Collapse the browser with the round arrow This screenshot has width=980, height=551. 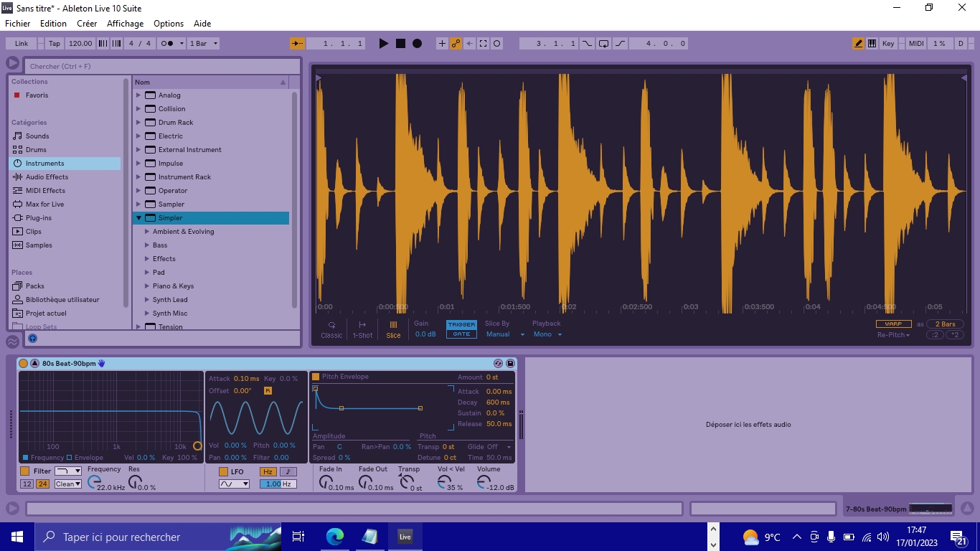click(13, 64)
